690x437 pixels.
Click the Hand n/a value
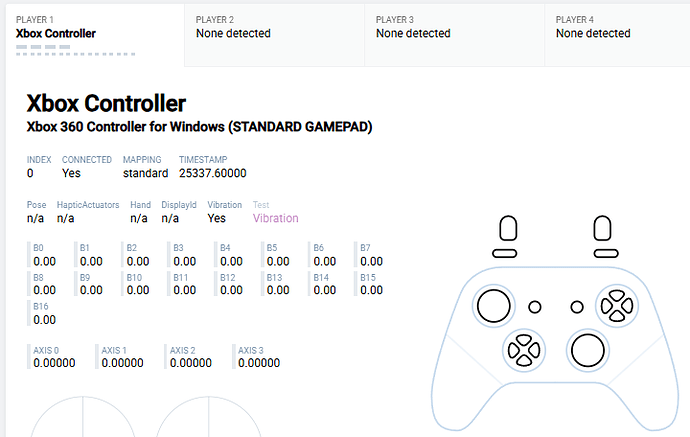[139, 218]
